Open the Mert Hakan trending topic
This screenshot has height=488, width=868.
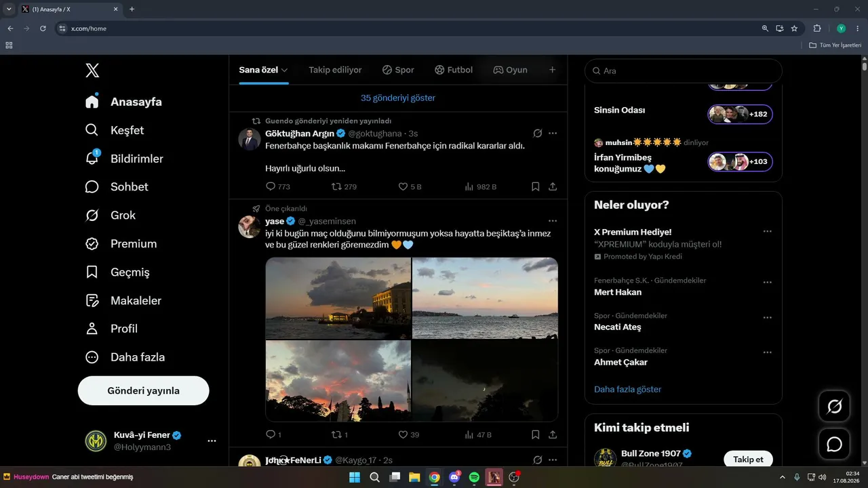[618, 292]
